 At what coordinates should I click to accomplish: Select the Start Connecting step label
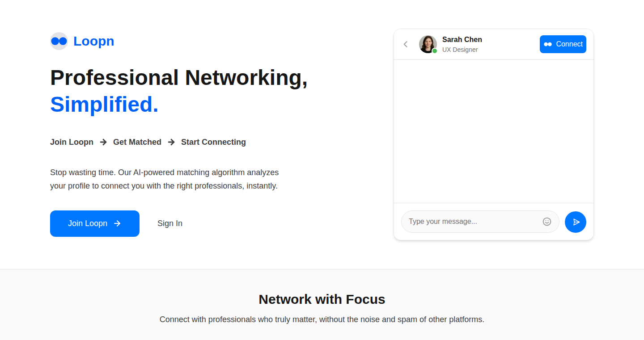coord(213,142)
